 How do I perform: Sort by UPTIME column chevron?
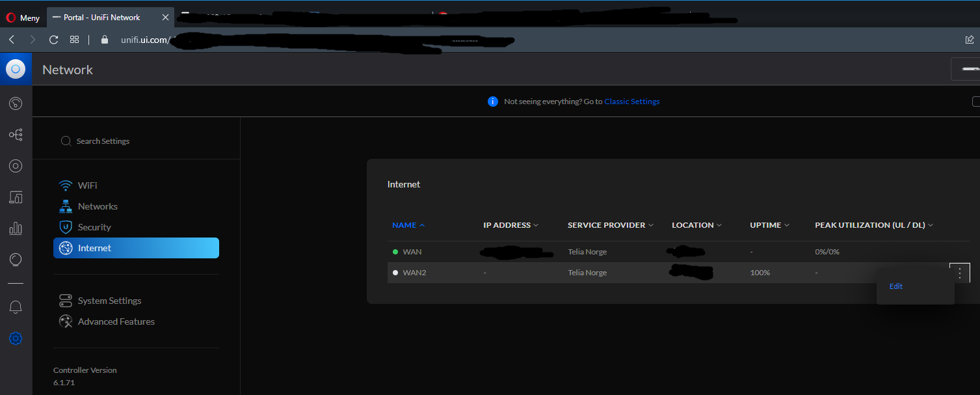[787, 225]
